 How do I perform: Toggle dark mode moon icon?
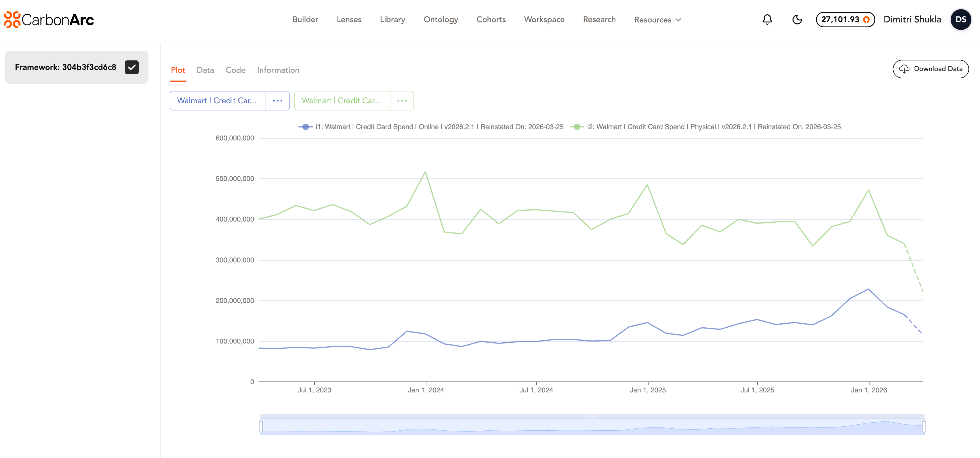[797, 19]
